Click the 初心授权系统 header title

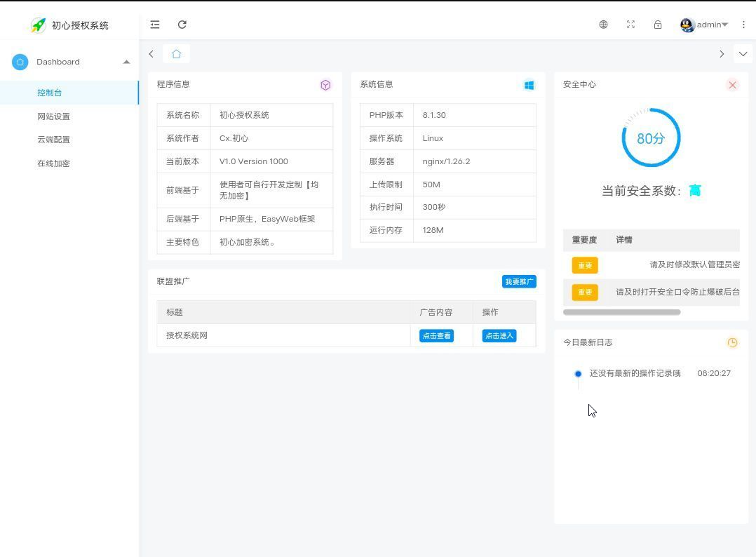(80, 25)
